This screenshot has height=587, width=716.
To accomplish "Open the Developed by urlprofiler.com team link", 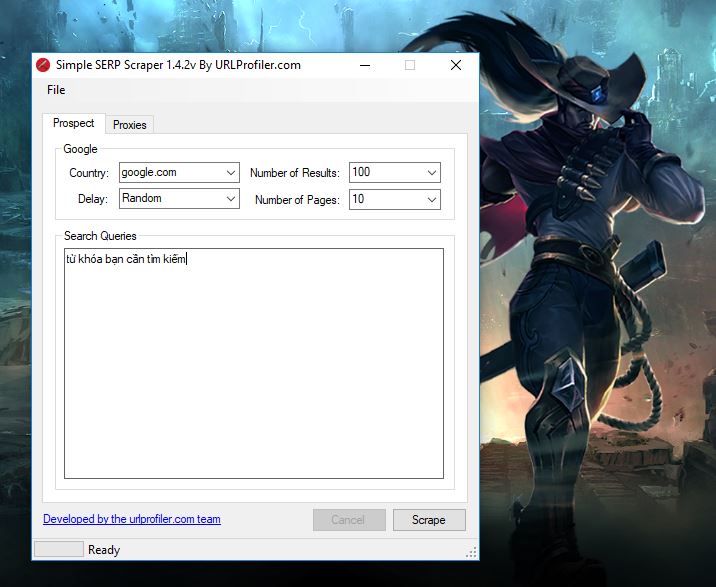I will pos(132,519).
